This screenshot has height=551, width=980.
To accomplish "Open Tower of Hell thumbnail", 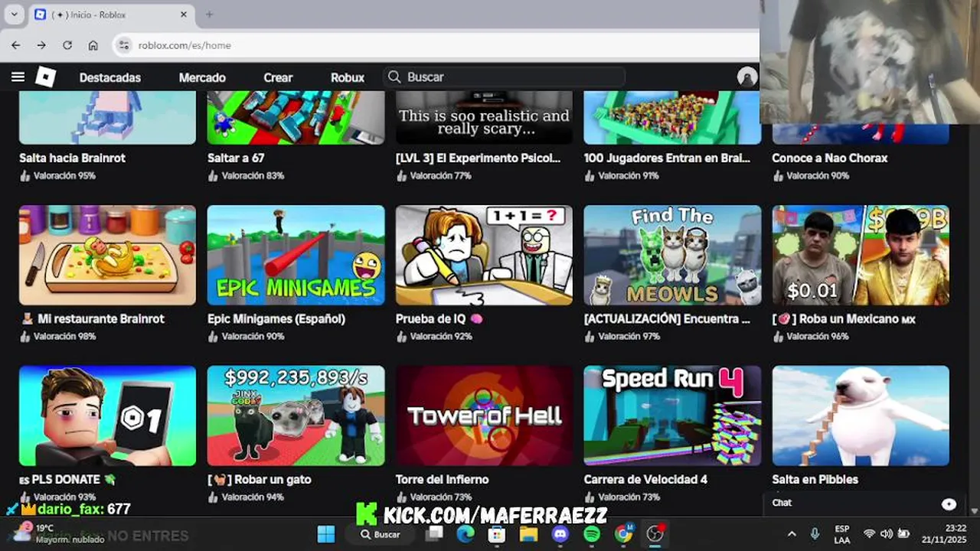I will (x=484, y=416).
